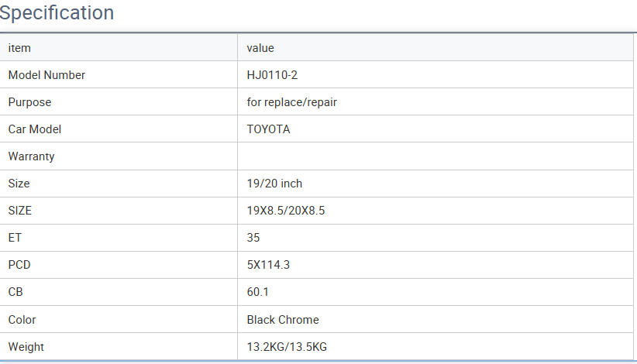Click the empty Warranty value cell
Image resolution: width=637 pixels, height=364 pixels.
tap(434, 156)
